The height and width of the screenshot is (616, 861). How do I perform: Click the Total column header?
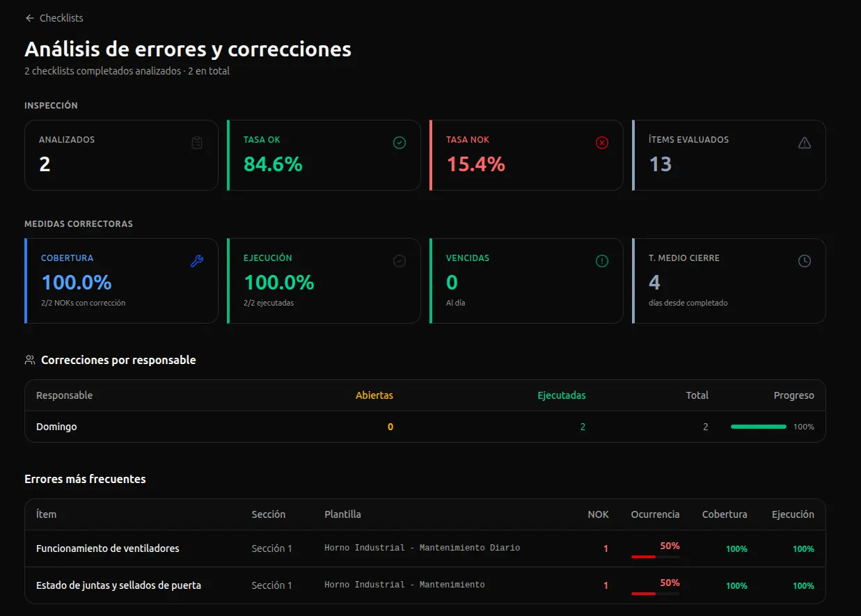[x=697, y=395]
